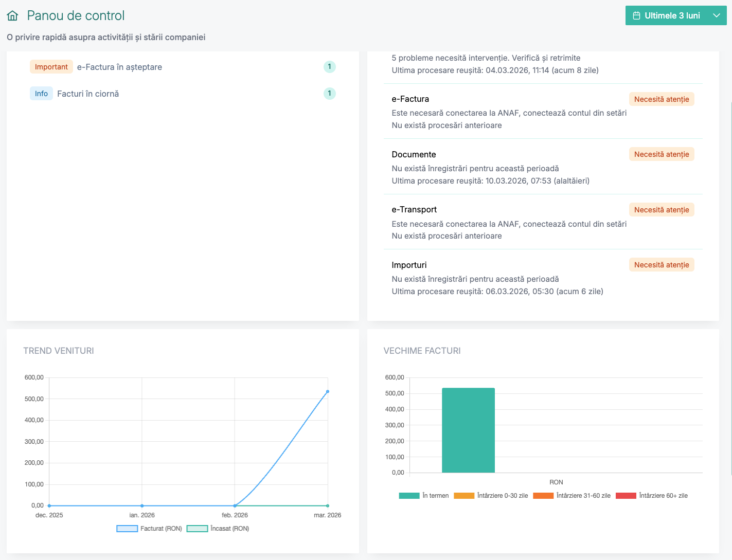Click the Important badge label

(51, 67)
